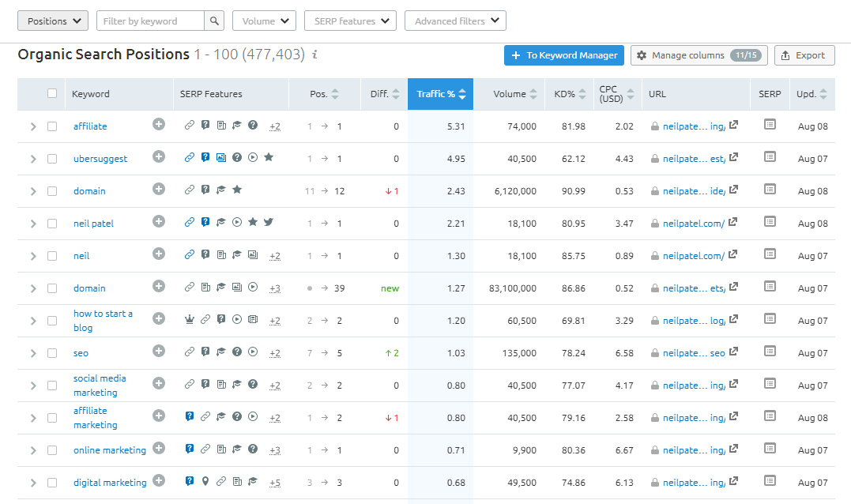Check the 'affiliate' row checkbox
Image resolution: width=851 pixels, height=504 pixels.
point(52,126)
